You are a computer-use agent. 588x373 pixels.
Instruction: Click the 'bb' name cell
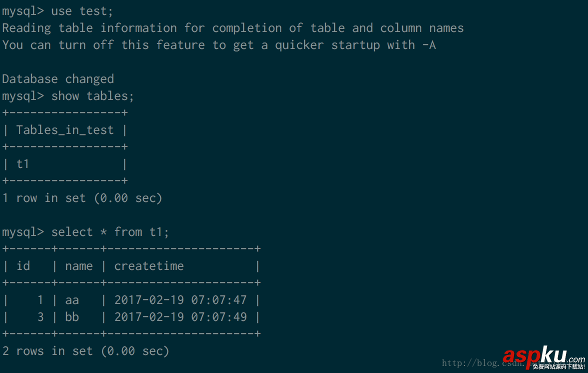pos(72,317)
